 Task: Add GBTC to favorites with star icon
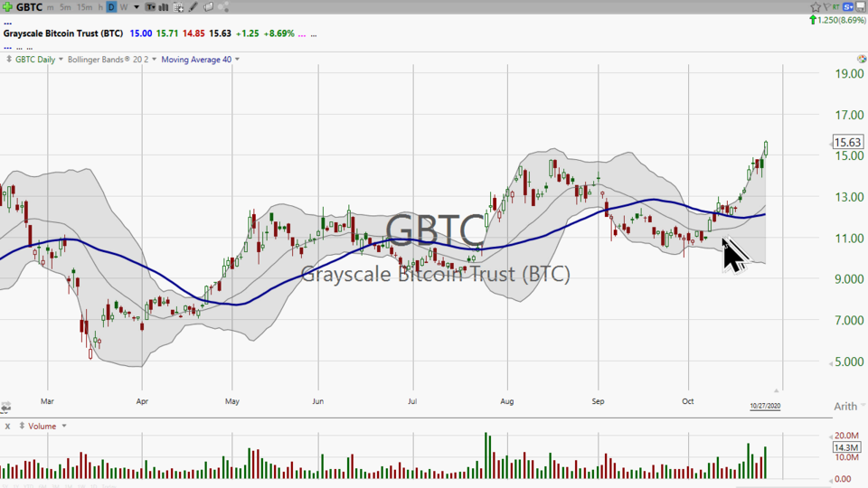click(816, 6)
